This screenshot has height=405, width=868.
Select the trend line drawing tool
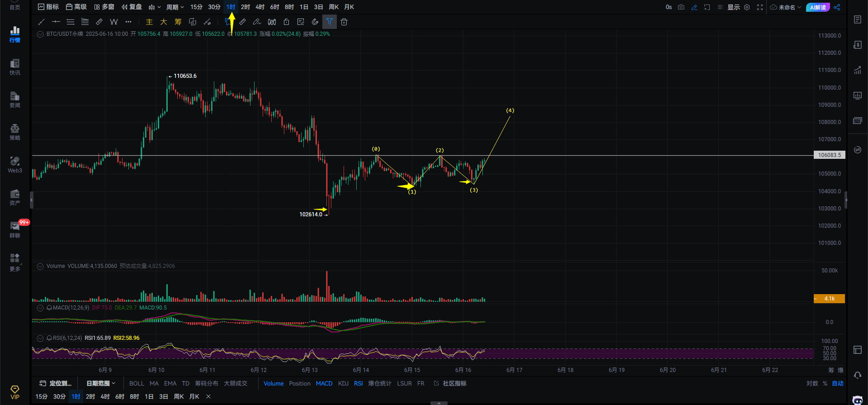coord(41,22)
